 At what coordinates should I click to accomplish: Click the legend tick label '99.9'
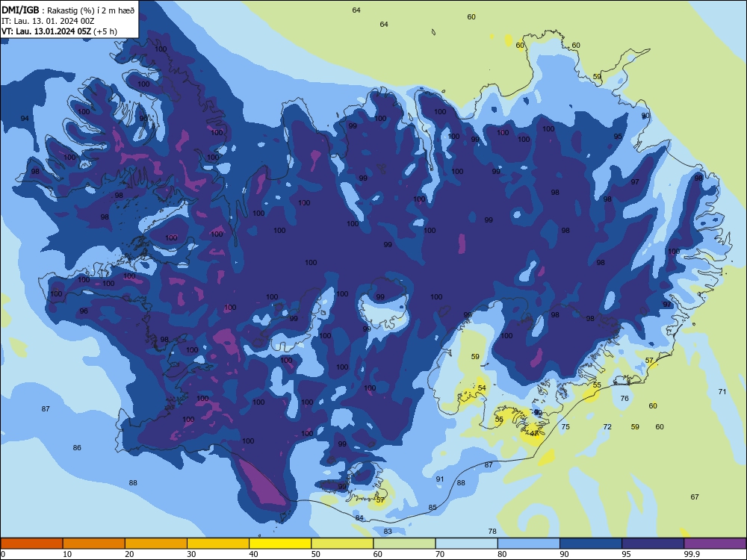(x=692, y=554)
